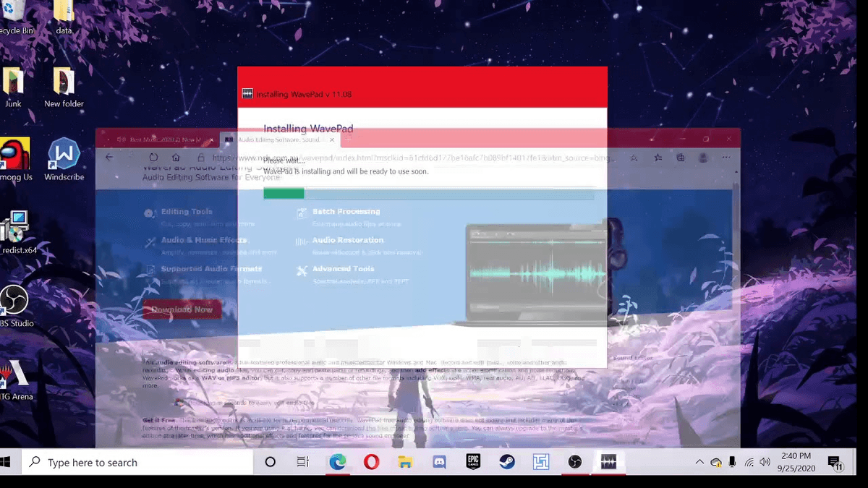Viewport: 868px width, 488px height.
Task: Select the New folder desktop icon
Action: (x=64, y=87)
